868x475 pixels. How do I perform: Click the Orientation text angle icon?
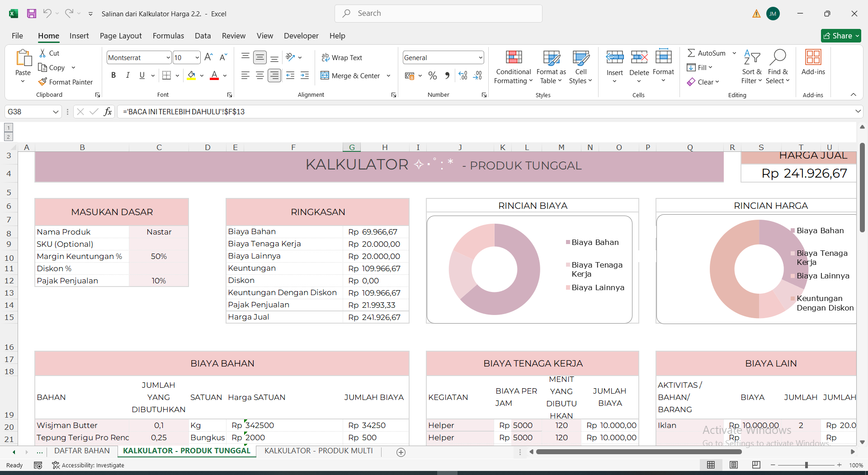[x=290, y=57]
